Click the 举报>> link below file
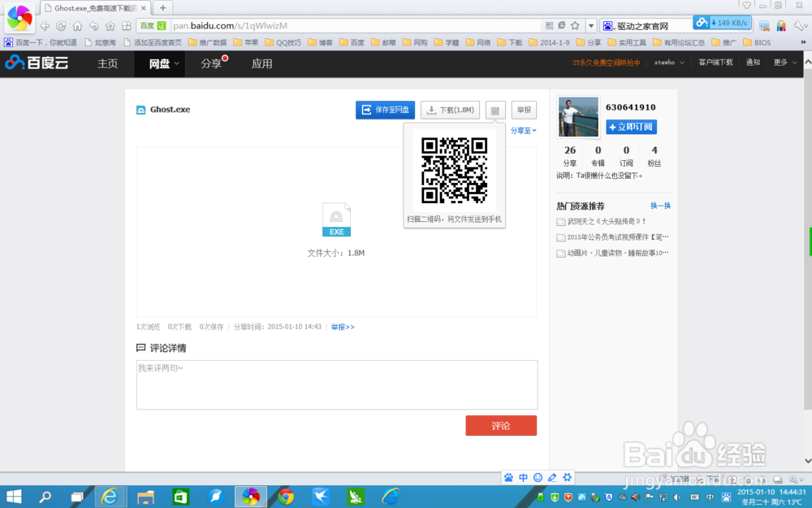The image size is (812, 508). point(343,327)
